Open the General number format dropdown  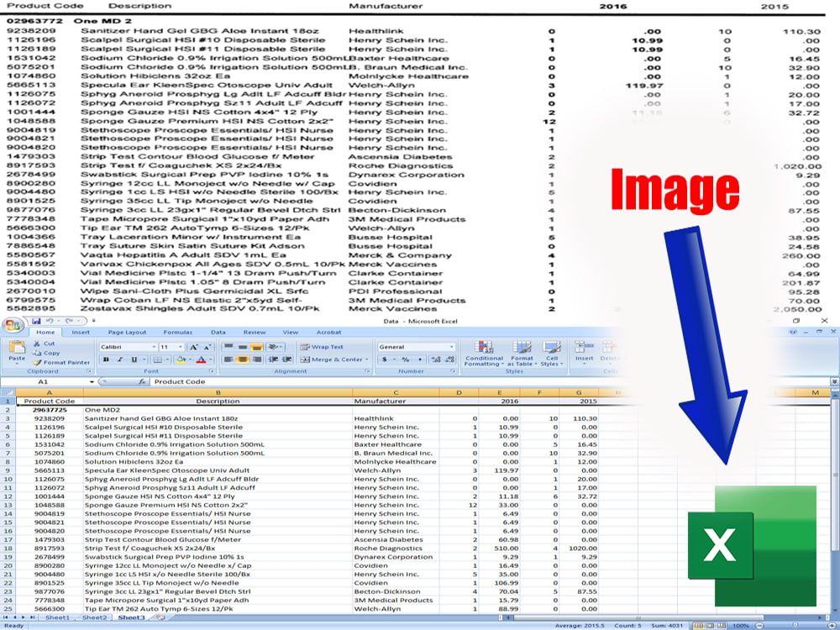tap(452, 347)
